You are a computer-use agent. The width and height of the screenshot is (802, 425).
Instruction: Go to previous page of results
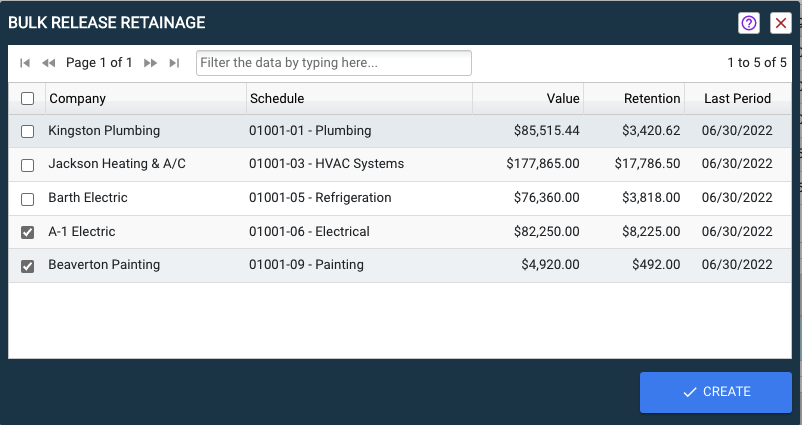click(x=48, y=63)
